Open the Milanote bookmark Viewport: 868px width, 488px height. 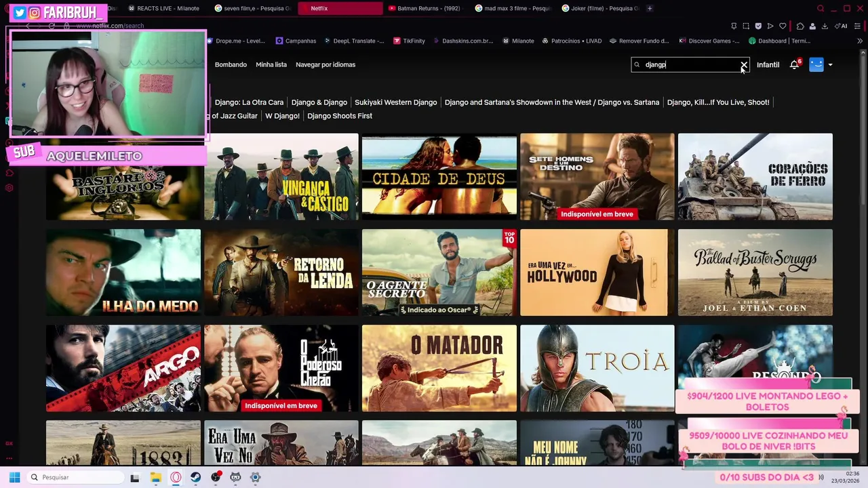pos(518,41)
